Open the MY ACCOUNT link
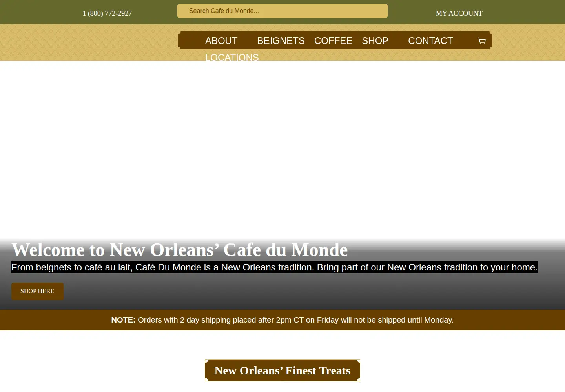565x392 pixels. tap(459, 13)
